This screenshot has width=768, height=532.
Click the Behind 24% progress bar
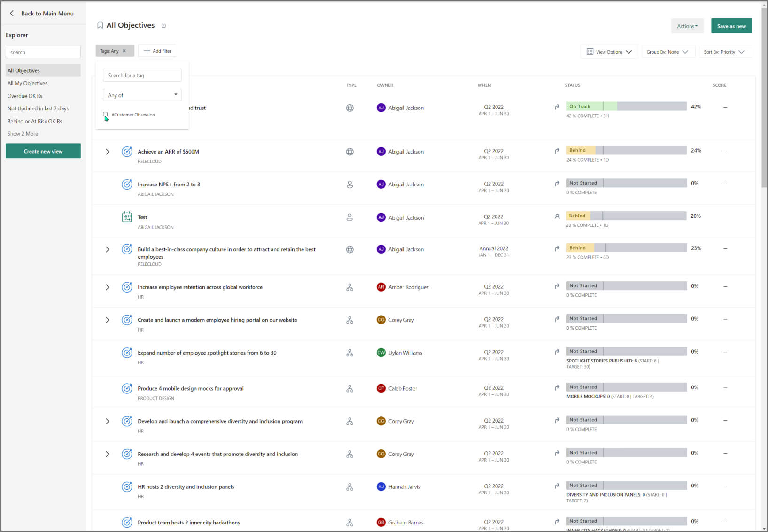tap(627, 150)
